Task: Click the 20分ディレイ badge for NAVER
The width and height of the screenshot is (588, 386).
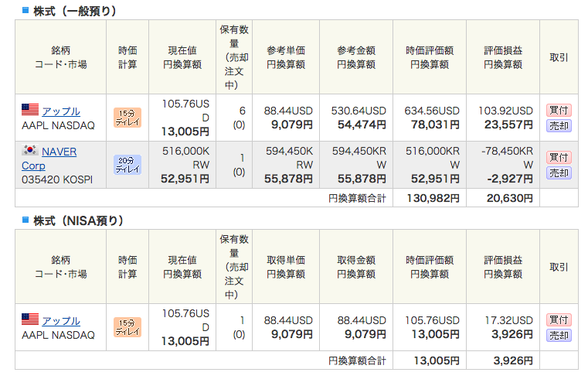Action: pos(127,165)
